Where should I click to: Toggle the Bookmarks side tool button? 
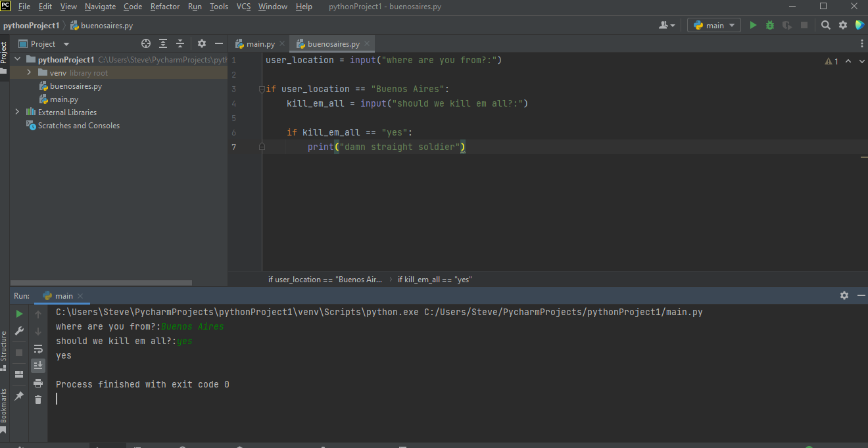click(4, 411)
